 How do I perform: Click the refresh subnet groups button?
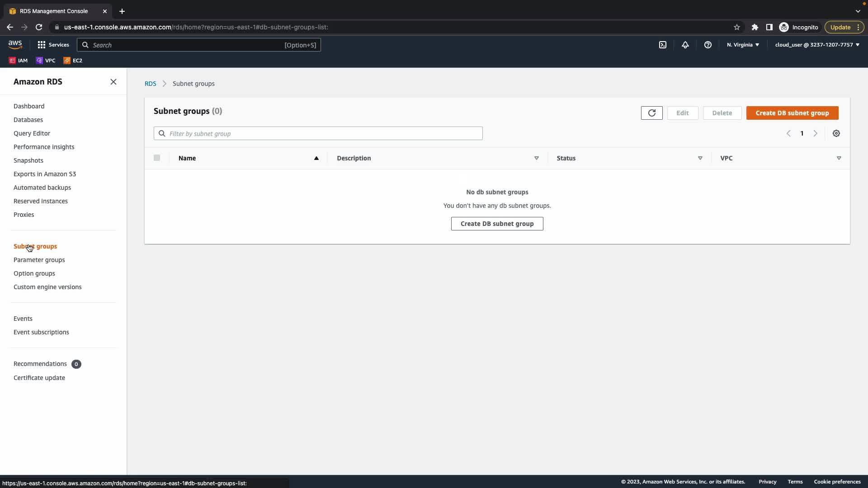pyautogui.click(x=651, y=113)
